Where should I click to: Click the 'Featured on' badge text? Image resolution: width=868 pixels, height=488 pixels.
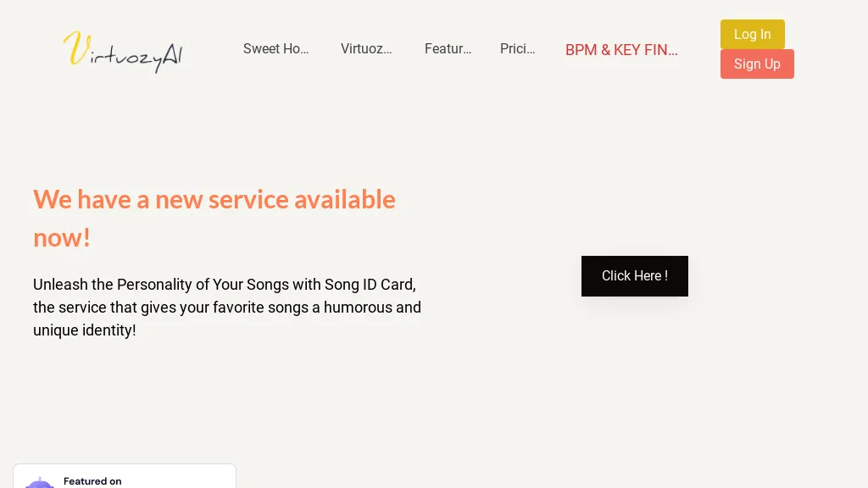click(x=92, y=481)
